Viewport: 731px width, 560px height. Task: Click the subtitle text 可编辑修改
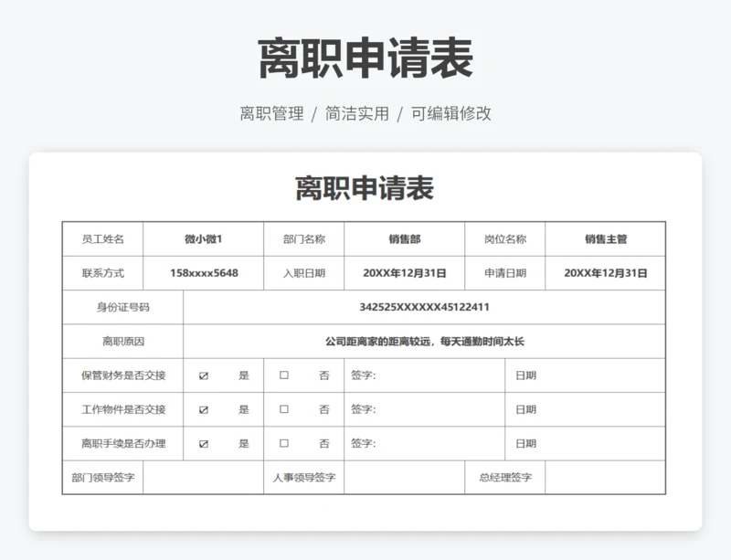pyautogui.click(x=450, y=114)
